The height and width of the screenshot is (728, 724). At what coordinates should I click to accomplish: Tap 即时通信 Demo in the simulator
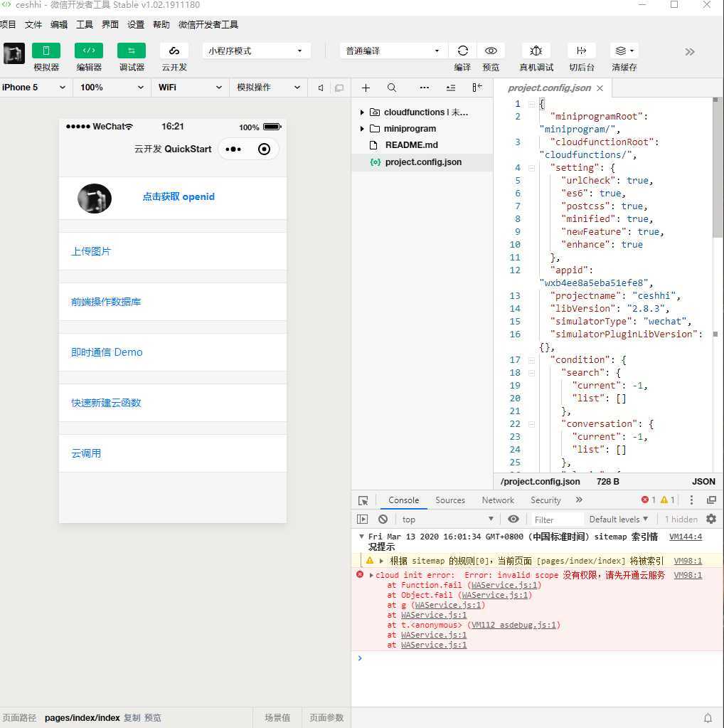(x=107, y=352)
